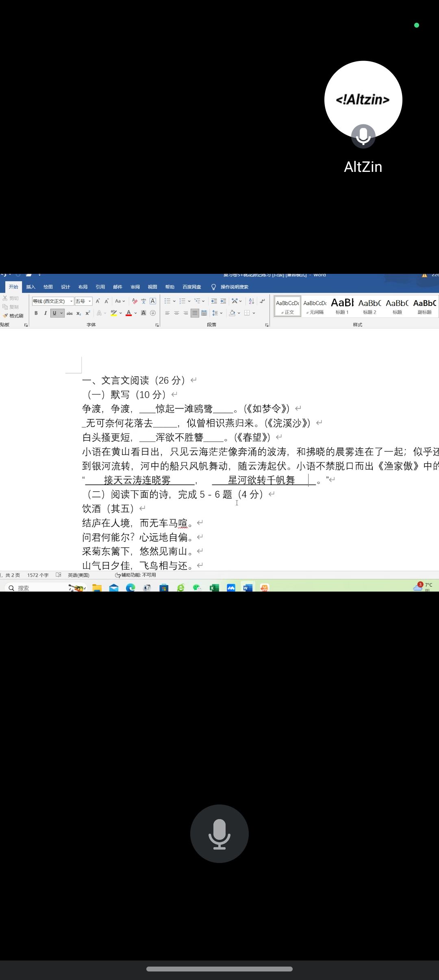Click the superscript x² icon
The image size is (439, 980).
click(88, 313)
